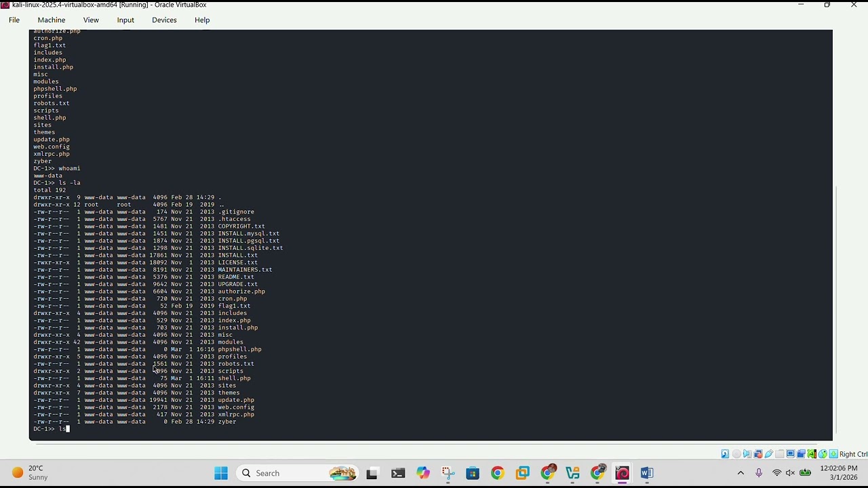Minimize the VirtualBox window
Viewport: 868px width, 488px height.
(x=801, y=5)
